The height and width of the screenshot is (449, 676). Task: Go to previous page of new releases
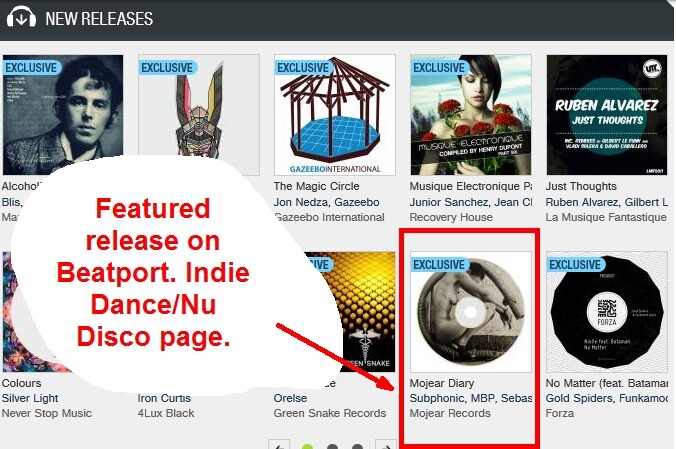[x=279, y=444]
